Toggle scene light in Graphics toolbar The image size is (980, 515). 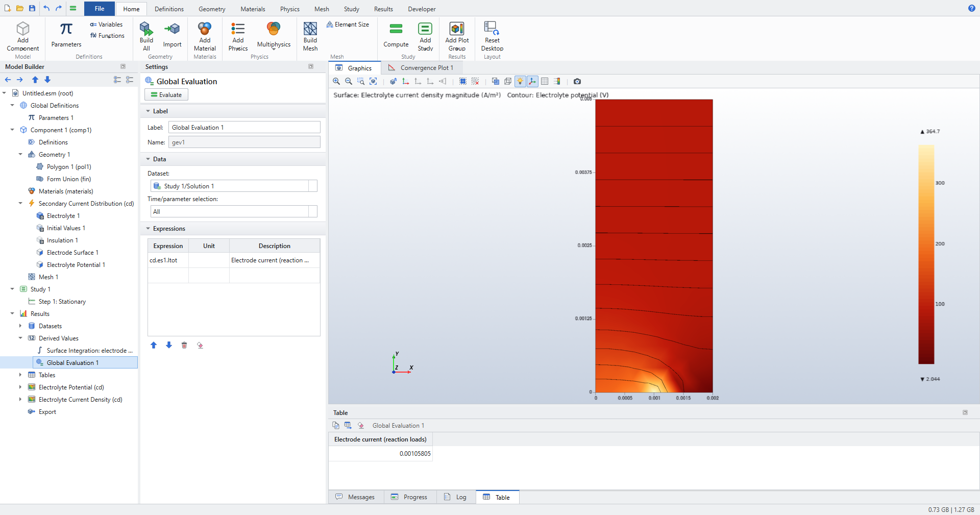520,81
